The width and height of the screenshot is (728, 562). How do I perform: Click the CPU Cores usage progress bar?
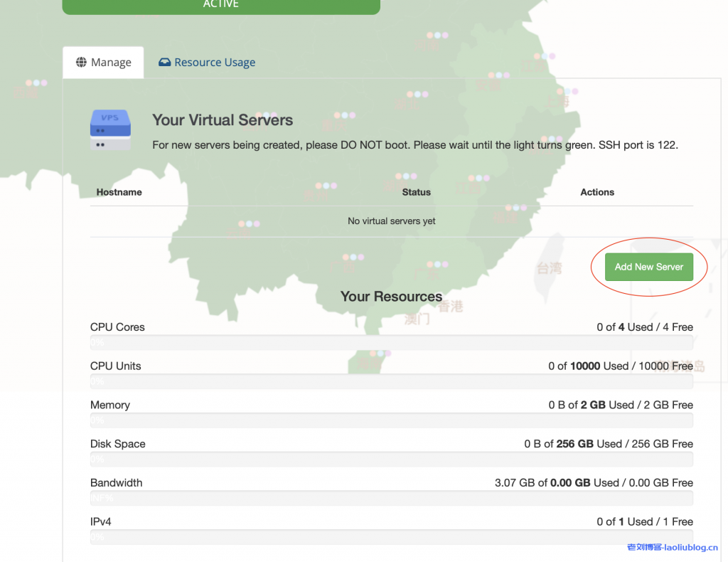391,343
